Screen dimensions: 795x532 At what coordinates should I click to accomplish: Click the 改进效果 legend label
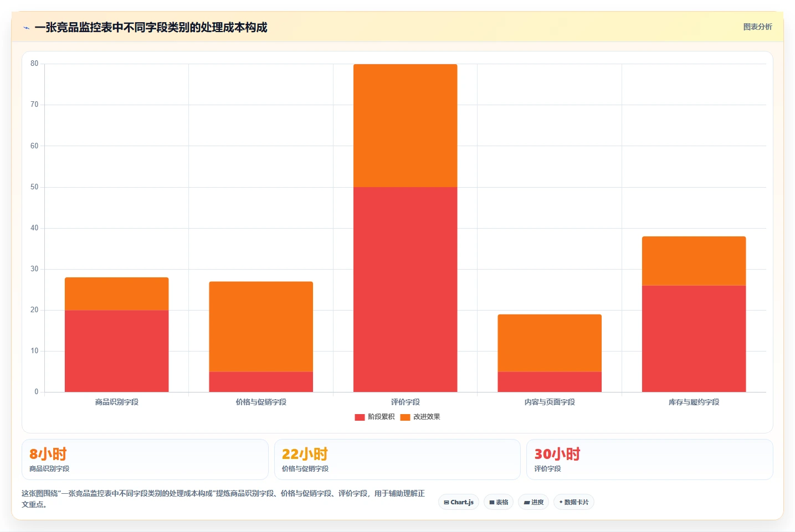tap(427, 417)
